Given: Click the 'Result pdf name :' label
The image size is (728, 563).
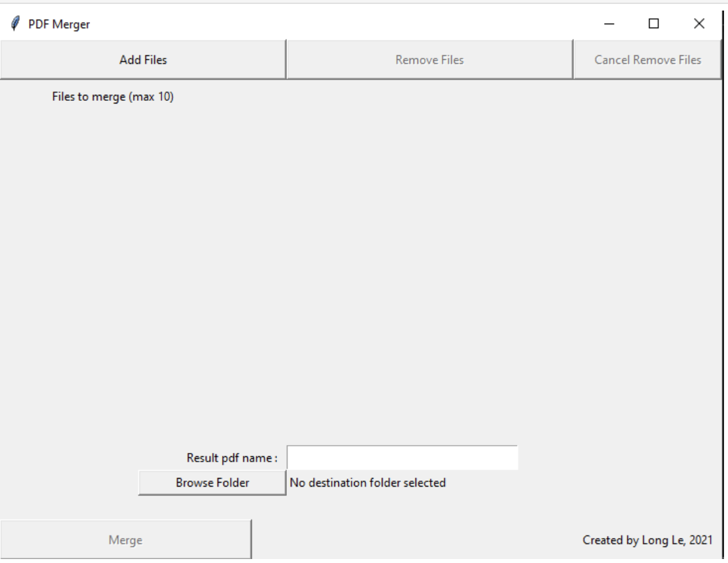Looking at the screenshot, I should 232,458.
